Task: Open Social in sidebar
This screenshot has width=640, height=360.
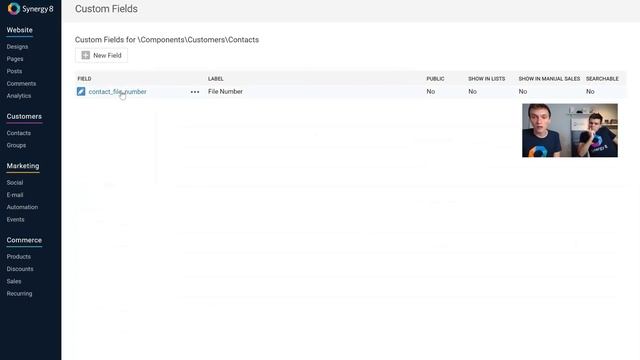Action: 15,182
